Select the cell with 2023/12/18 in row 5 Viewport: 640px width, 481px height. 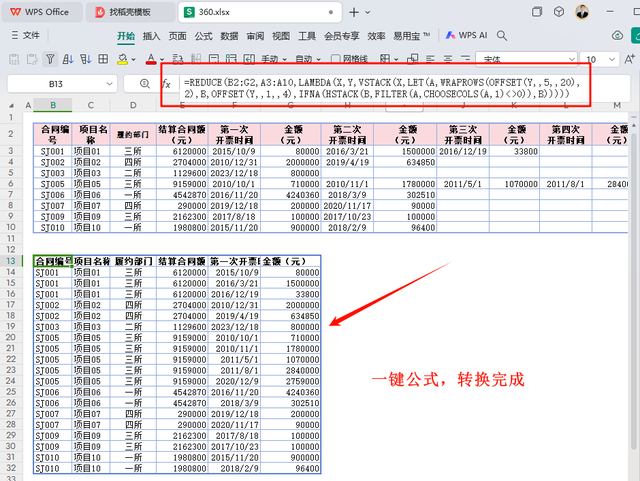click(234, 173)
